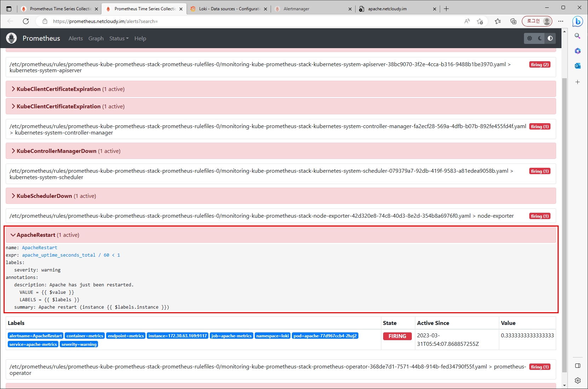The height and width of the screenshot is (389, 588).
Task: Toggle the sidebar panel layout icon
Action: coord(577,366)
